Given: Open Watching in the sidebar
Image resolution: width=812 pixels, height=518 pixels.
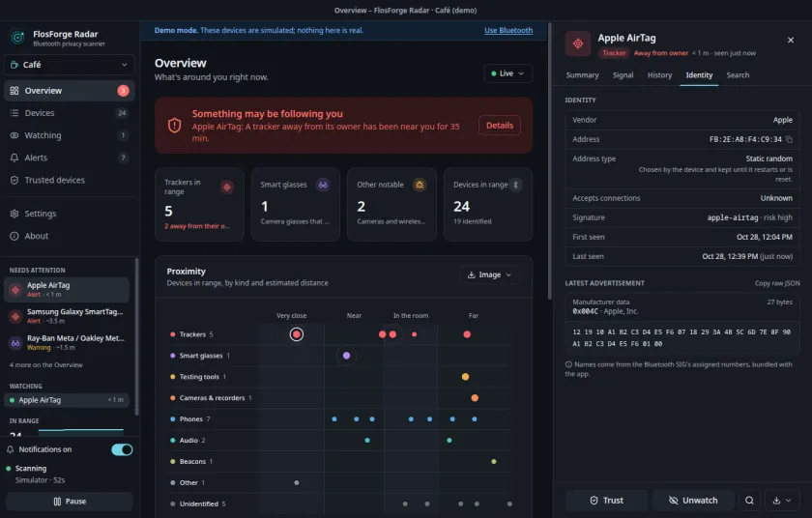Looking at the screenshot, I should click(x=70, y=135).
